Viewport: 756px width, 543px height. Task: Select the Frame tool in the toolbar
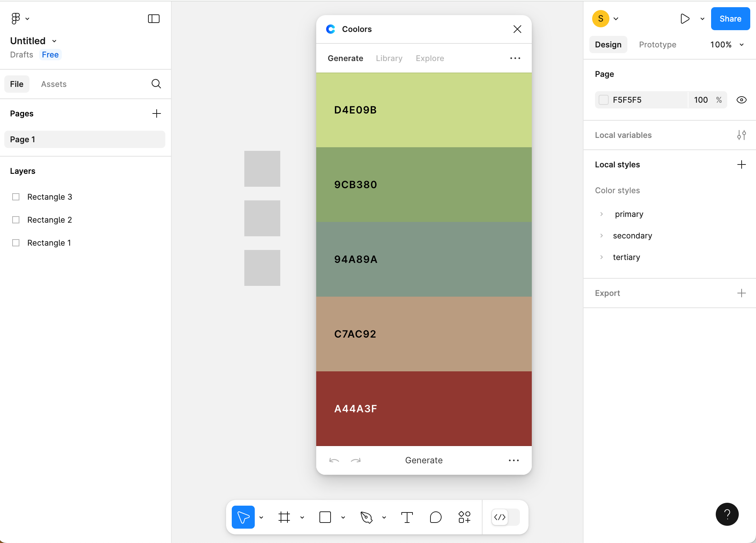284,517
